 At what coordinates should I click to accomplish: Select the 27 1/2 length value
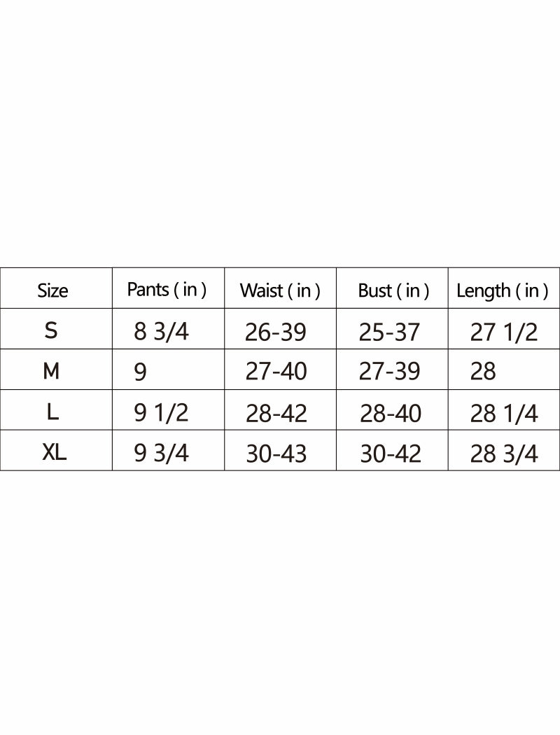[503, 332]
